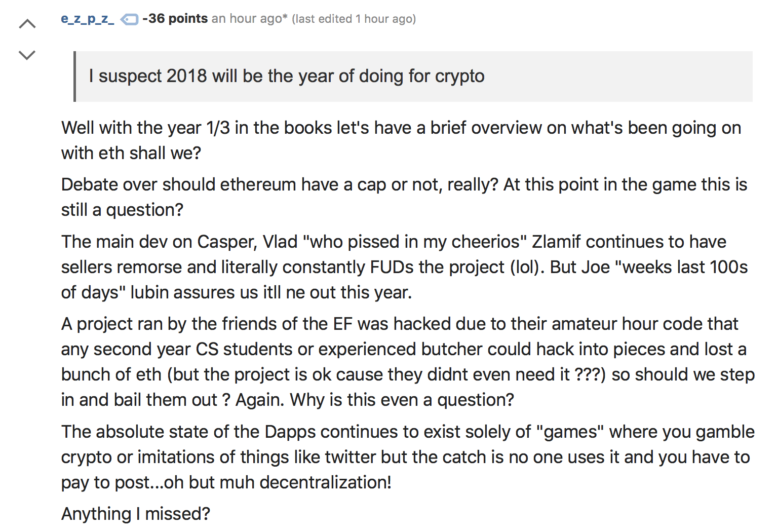Open the e_z_p_z_ user profile

(88, 19)
